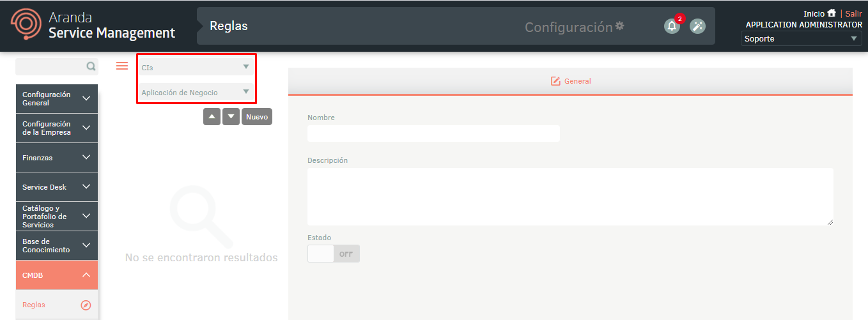Click the Salir logout link

pos(853,13)
